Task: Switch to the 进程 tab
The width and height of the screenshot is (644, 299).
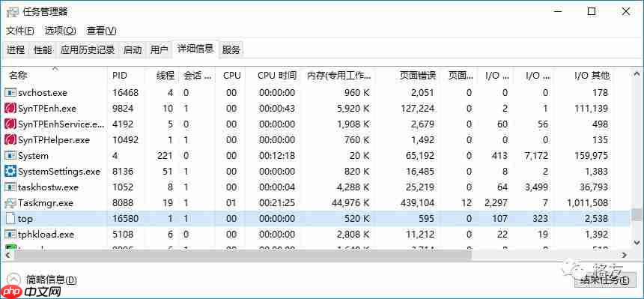Action: (16, 50)
